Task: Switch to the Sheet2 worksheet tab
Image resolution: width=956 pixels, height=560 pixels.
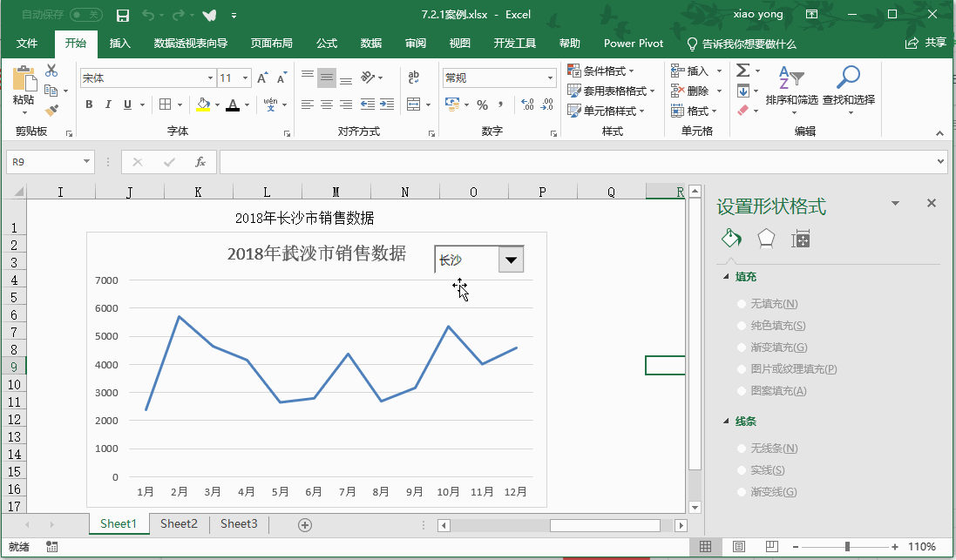Action: click(x=179, y=523)
